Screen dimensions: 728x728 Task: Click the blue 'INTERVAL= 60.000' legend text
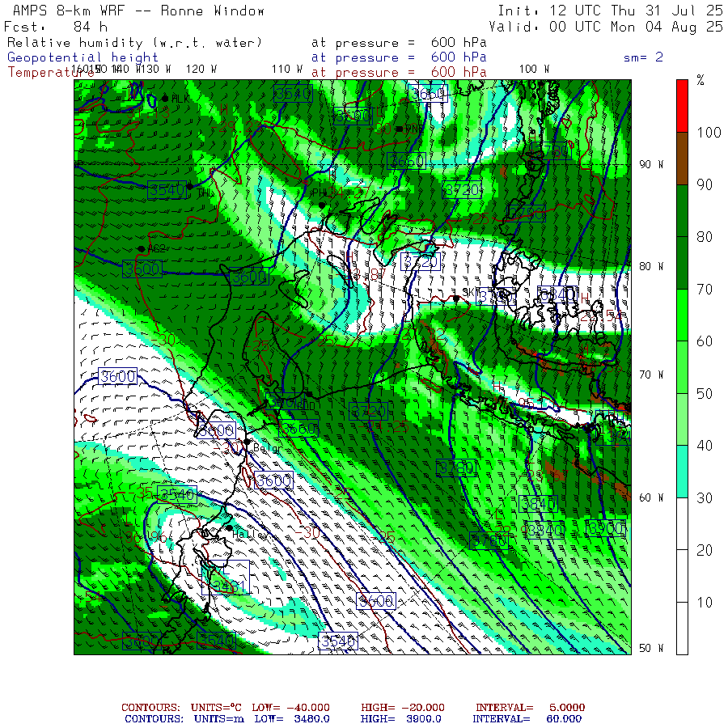tap(527, 719)
